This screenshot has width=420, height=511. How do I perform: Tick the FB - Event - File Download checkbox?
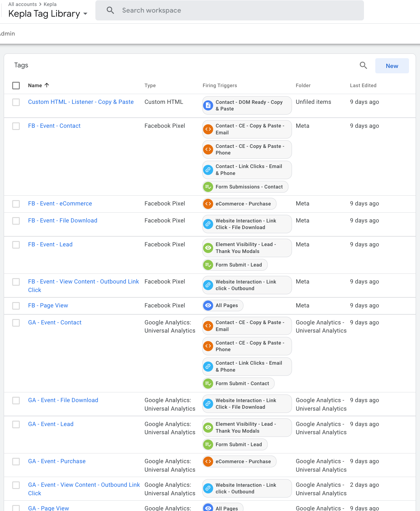pos(16,221)
